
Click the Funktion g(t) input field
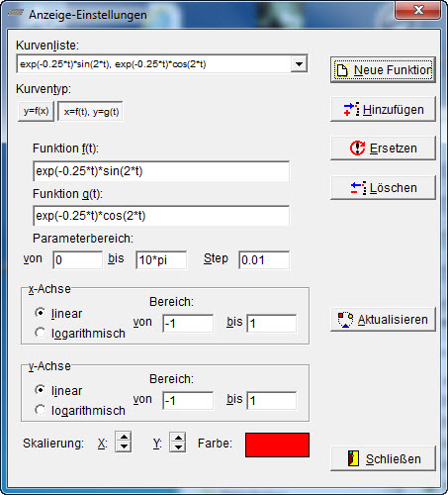(x=161, y=216)
